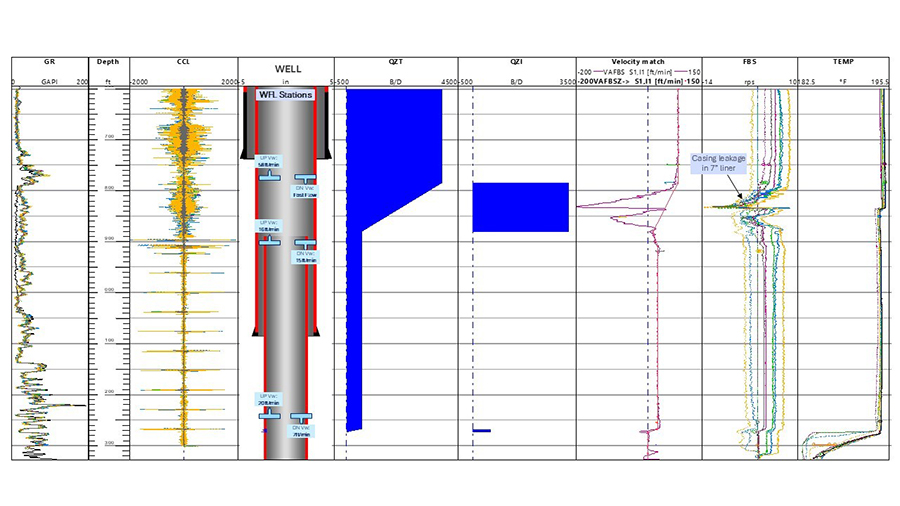Click the WELL track title
The width and height of the screenshot is (900, 506).
point(287,68)
